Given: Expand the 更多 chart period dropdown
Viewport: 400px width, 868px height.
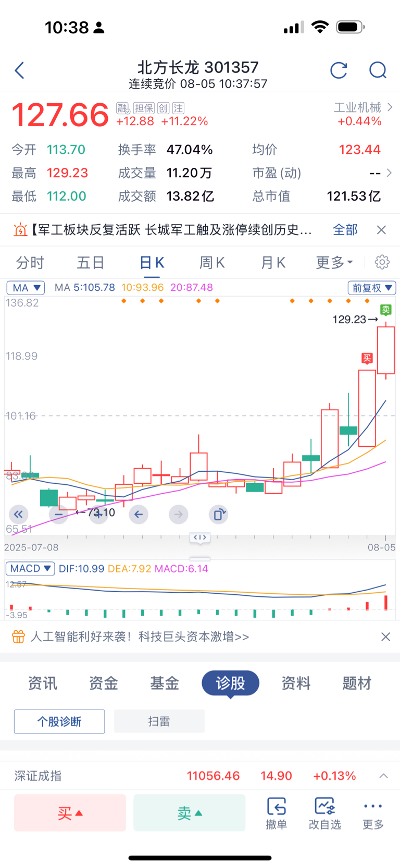Looking at the screenshot, I should (334, 262).
